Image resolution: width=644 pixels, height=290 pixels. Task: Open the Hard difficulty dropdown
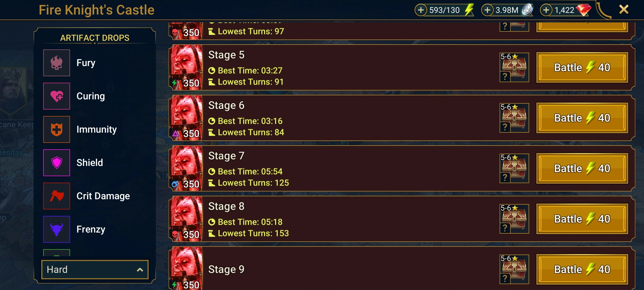coord(95,270)
